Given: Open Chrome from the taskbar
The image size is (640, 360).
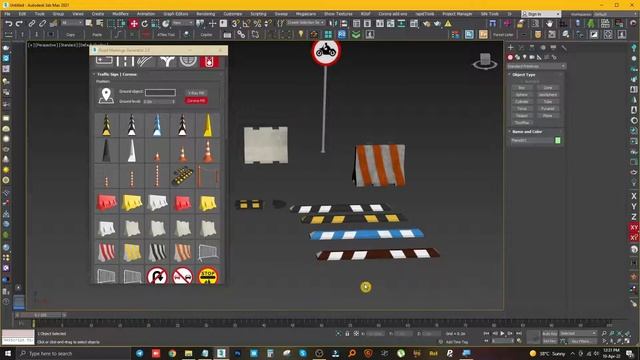Looking at the screenshot, I should [172, 353].
